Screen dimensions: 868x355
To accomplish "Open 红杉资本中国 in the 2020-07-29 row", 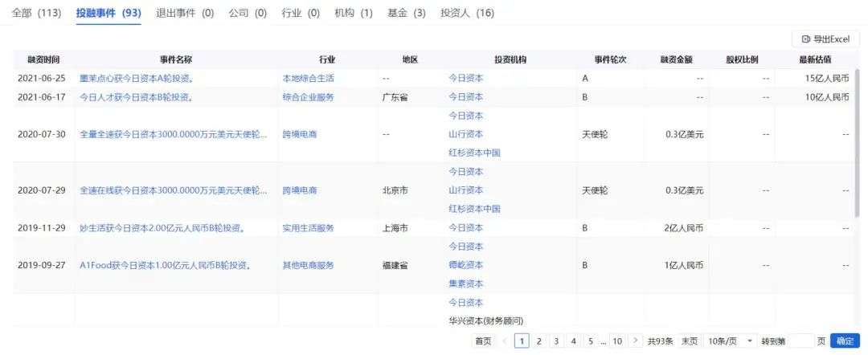I will pos(474,209).
